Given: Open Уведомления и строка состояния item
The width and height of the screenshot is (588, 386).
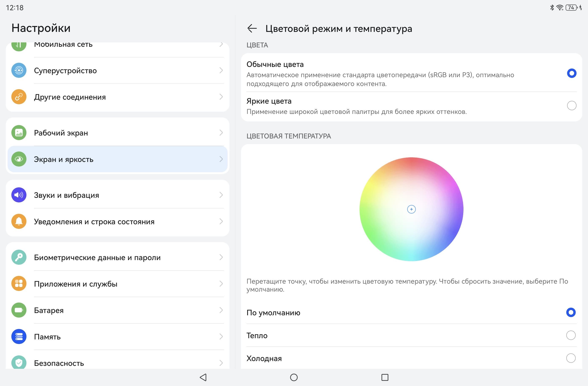Looking at the screenshot, I should [x=117, y=221].
